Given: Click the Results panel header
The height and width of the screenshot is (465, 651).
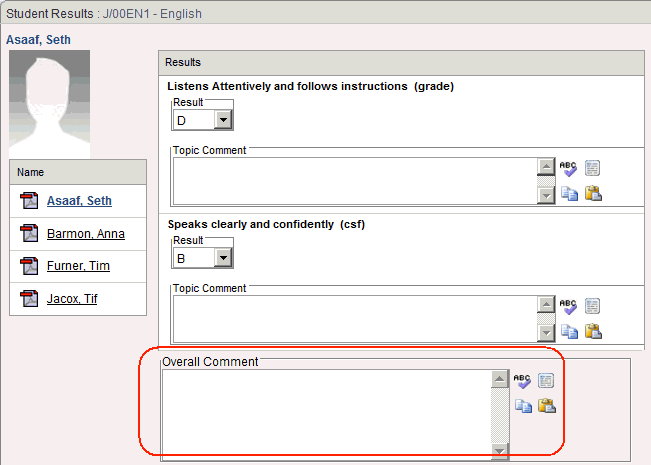Looking at the screenshot, I should click(x=401, y=63).
